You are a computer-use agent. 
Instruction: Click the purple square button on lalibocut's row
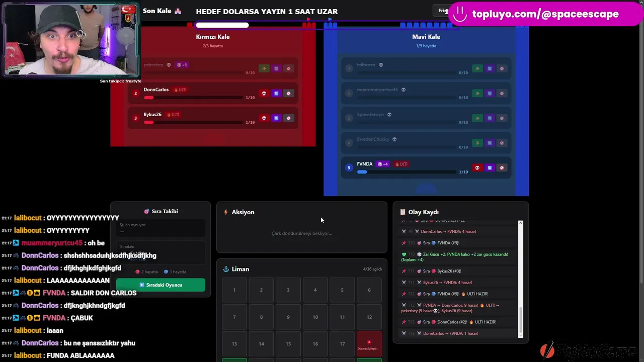pyautogui.click(x=490, y=68)
